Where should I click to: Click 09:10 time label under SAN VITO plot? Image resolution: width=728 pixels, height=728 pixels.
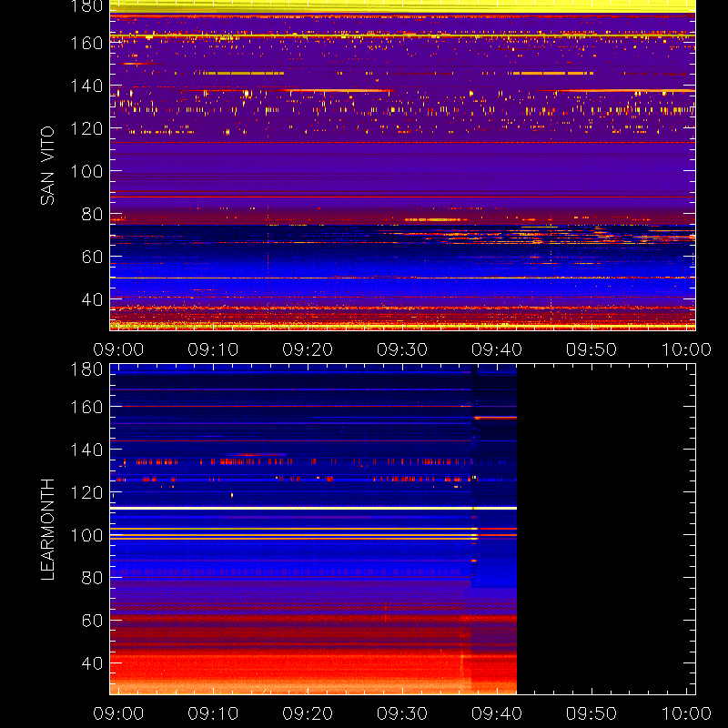[213, 349]
